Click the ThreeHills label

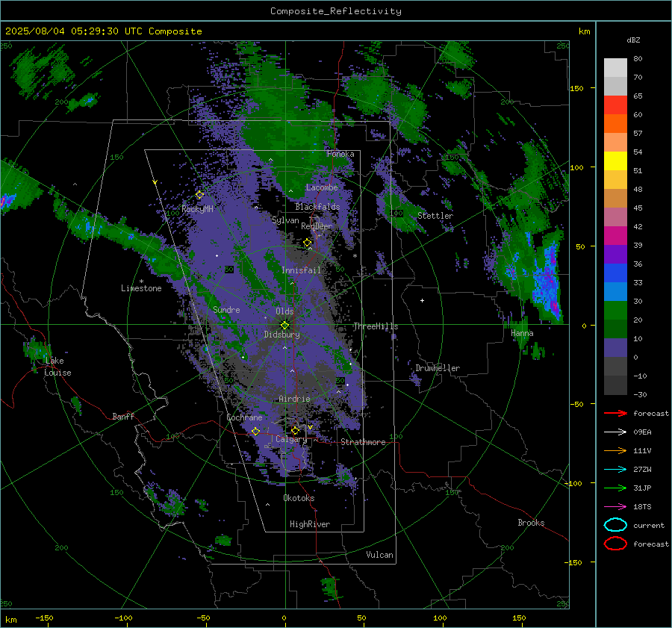point(376,326)
